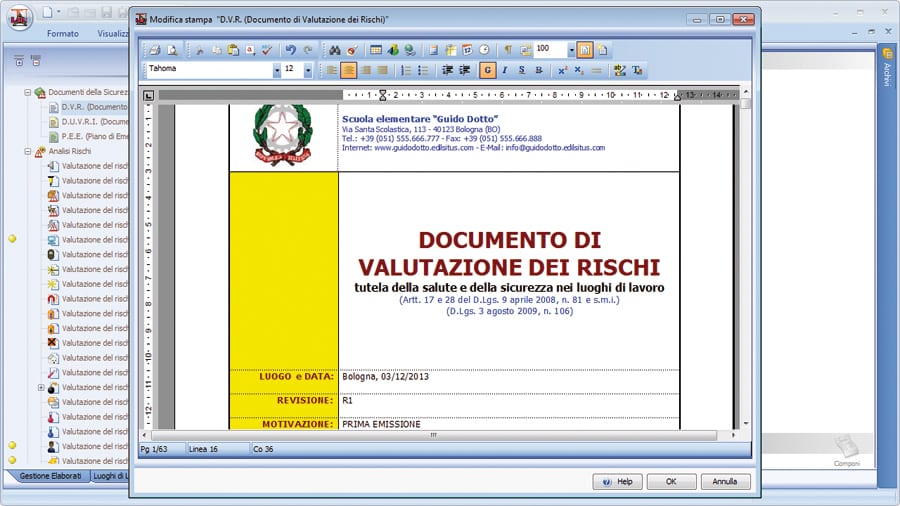Open the Visualizza menu in the main window
Viewport: 900px width, 506px height.
coord(112,34)
